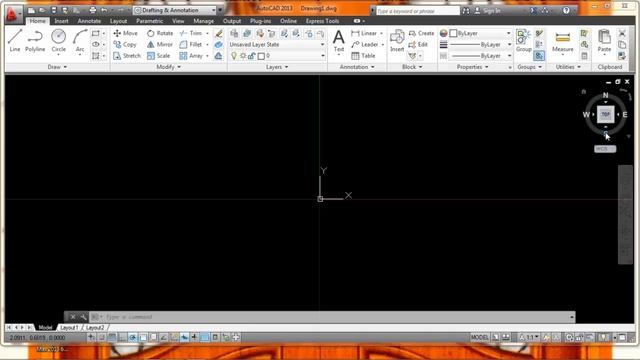Click the Plot print icon in quick access toolbar

point(93,10)
